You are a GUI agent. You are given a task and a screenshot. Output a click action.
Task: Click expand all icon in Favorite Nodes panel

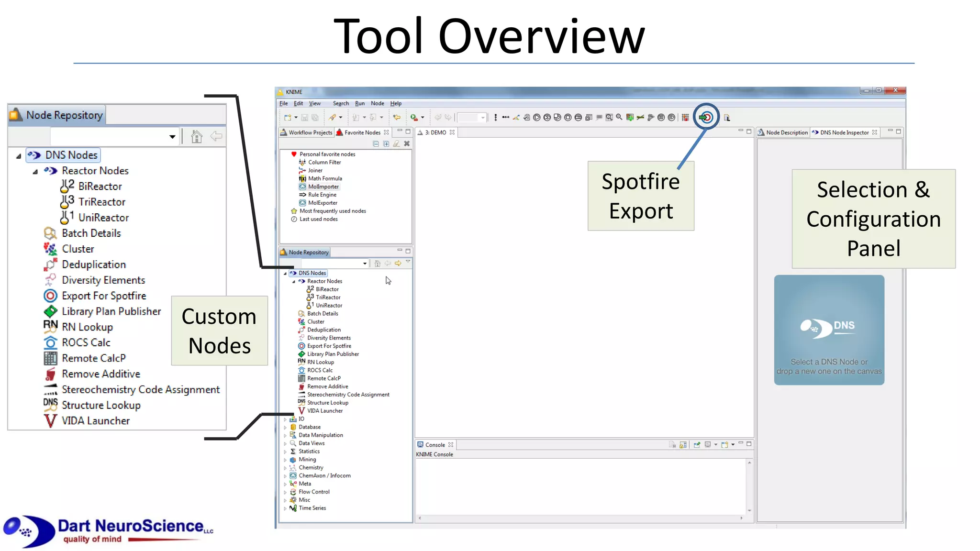386,143
